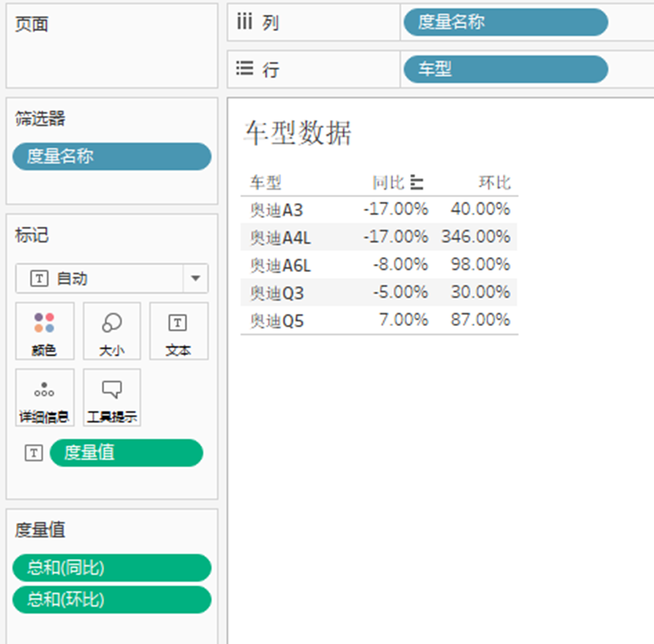Viewport: 654px width, 644px height.
Task: Open the Text (文本) marks card
Action: [179, 331]
